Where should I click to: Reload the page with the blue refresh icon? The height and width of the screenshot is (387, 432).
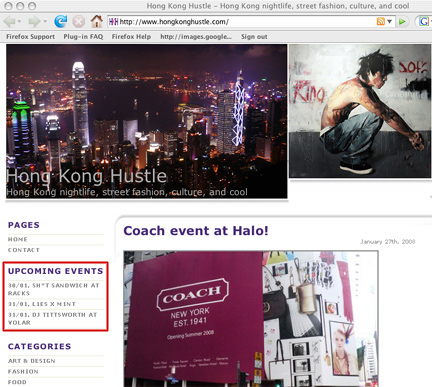(x=60, y=22)
